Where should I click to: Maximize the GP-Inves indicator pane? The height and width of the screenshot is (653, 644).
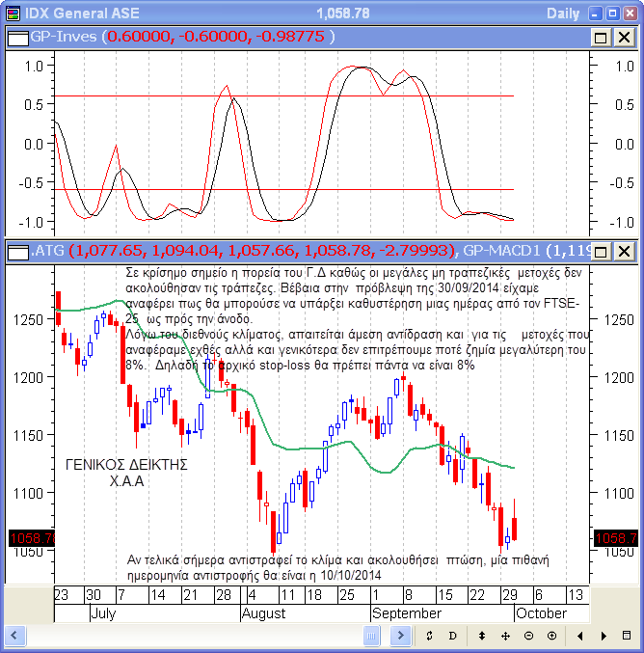click(x=601, y=37)
